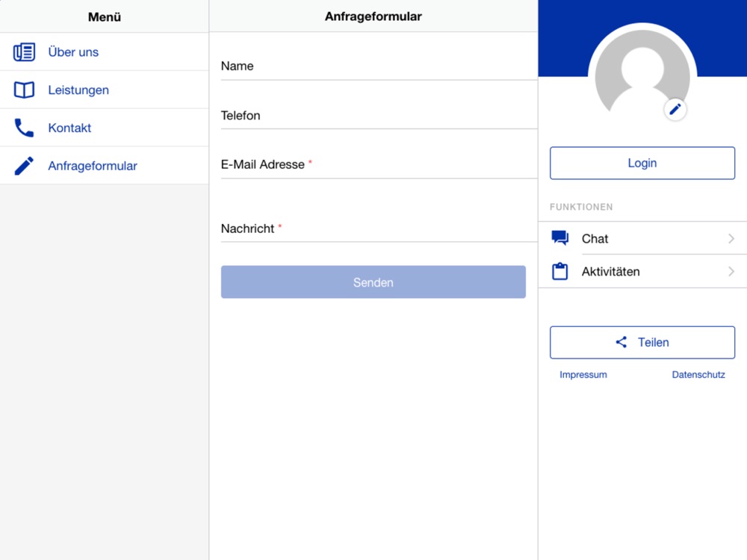Click the newspaper icon beside Über uns
Viewport: 747px width, 560px height.
pyautogui.click(x=24, y=52)
